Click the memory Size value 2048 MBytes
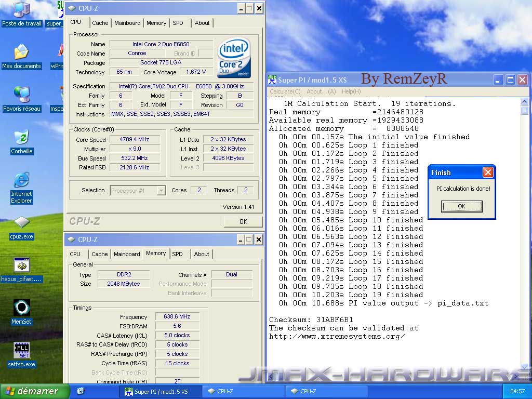The height and width of the screenshot is (399, 532). (x=124, y=284)
